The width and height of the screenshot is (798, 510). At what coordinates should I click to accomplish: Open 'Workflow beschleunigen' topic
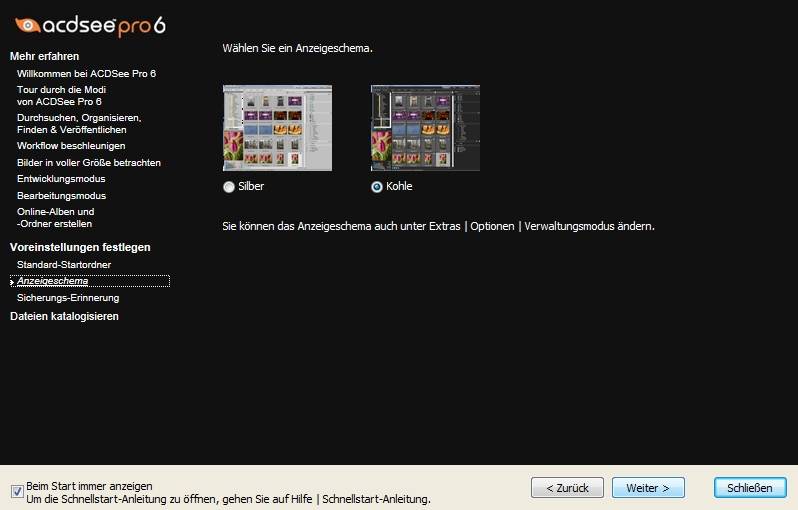pyautogui.click(x=71, y=146)
